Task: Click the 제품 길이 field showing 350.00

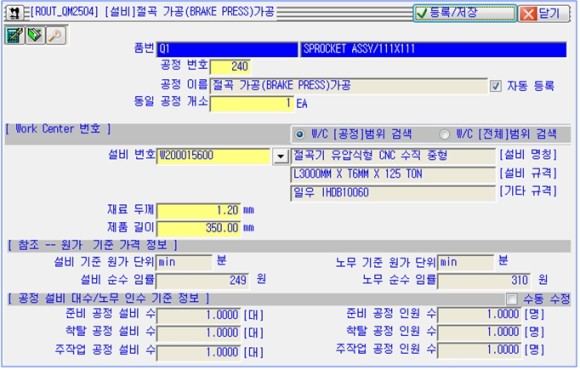Action: (x=199, y=228)
